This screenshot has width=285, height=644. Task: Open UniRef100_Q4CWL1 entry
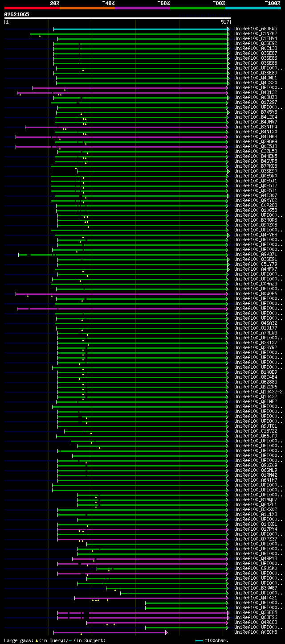click(256, 78)
